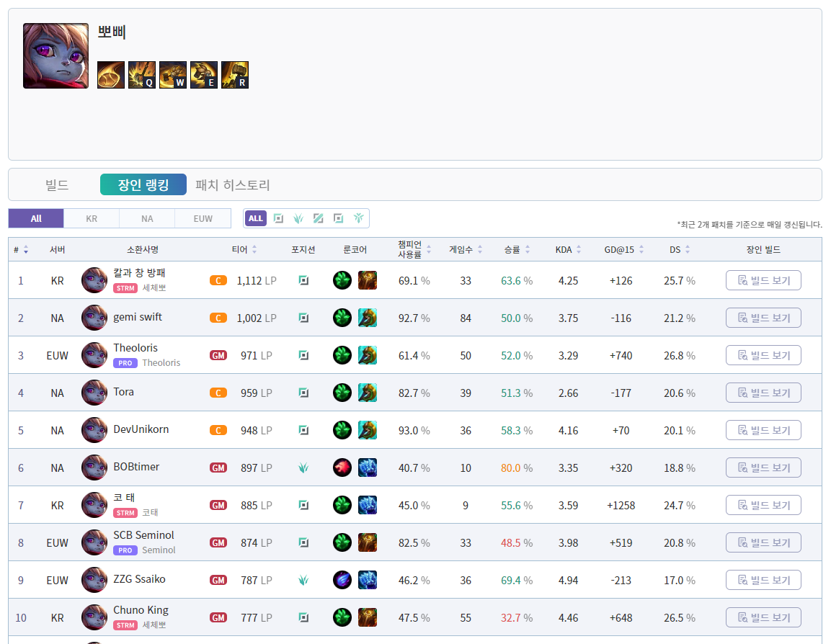Click jungle position icon in BOBtimer row
The height and width of the screenshot is (644, 831).
tap(303, 468)
